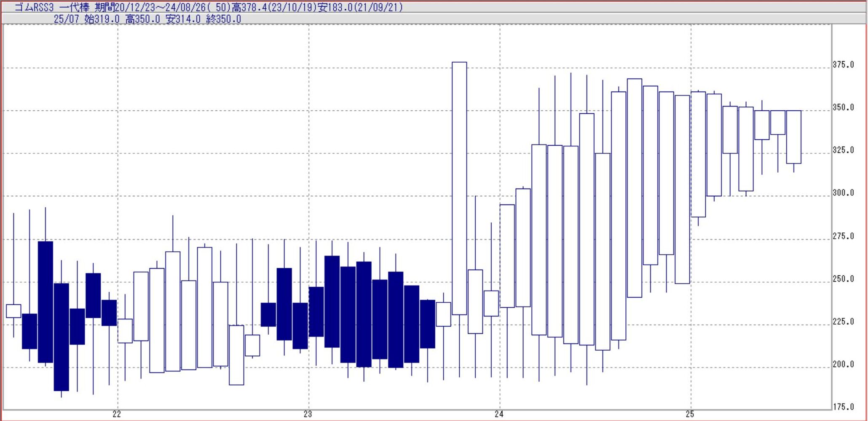This screenshot has width=868, height=421.
Task: Click the 375.0 price axis label
Action: tap(843, 64)
